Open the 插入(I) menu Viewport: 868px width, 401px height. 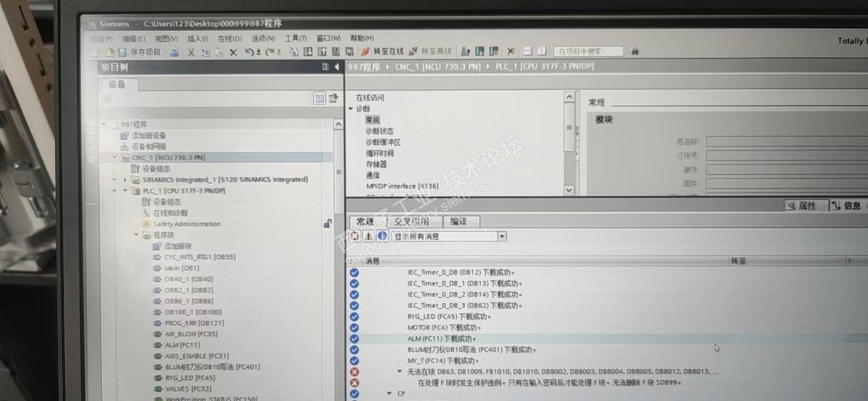pyautogui.click(x=198, y=39)
